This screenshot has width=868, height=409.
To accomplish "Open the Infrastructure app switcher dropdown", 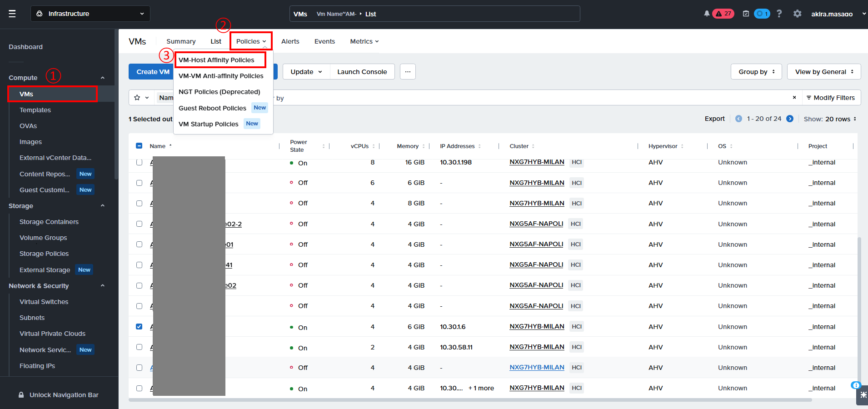I will point(90,14).
